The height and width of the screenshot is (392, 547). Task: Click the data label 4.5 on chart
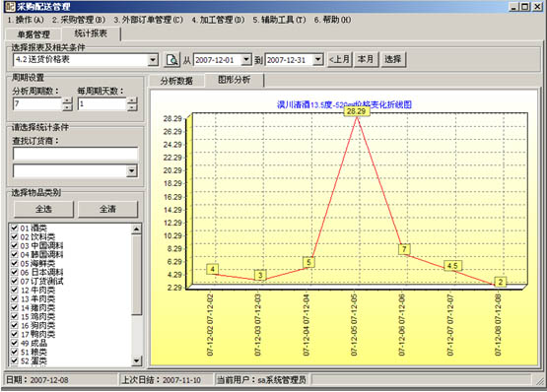pyautogui.click(x=452, y=266)
